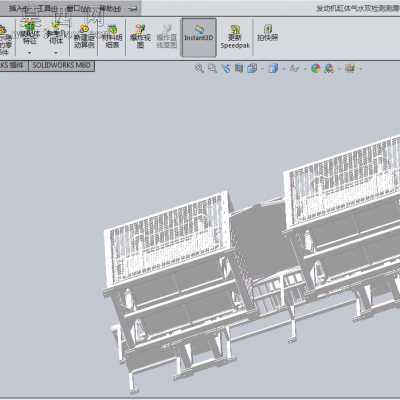Image resolution: width=400 pixels, height=400 pixels.
Task: Expand the Apply Scene dropdown arrow
Action: pyautogui.click(x=339, y=69)
